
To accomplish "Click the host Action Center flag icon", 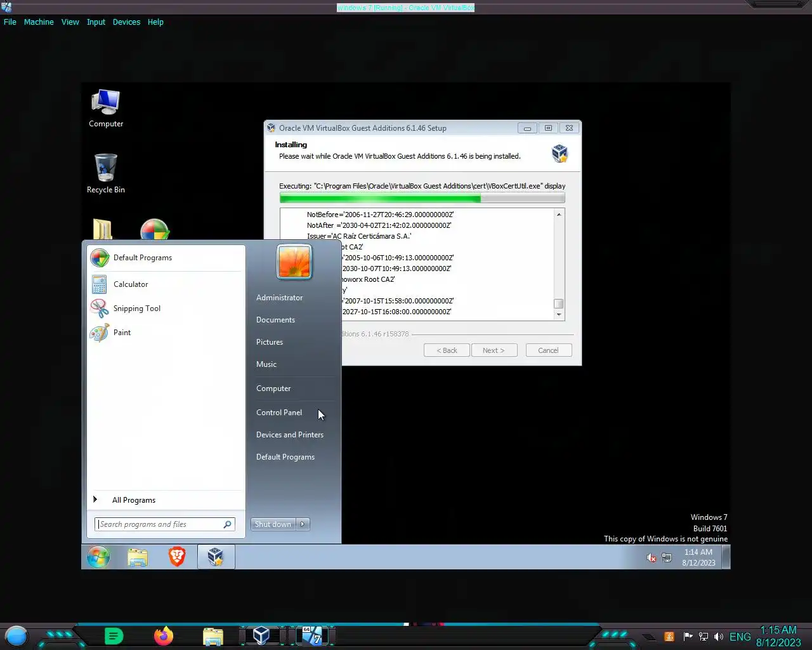I will (688, 637).
